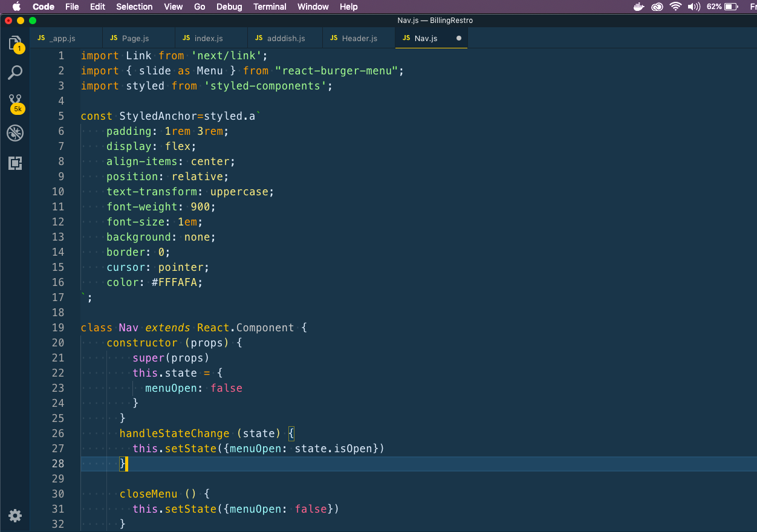Click React.Component on line 19

point(245,328)
